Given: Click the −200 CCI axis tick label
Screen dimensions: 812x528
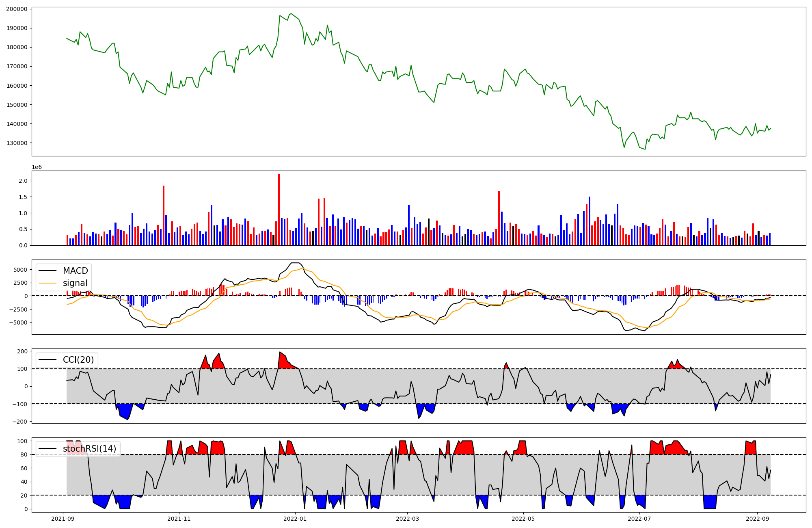Looking at the screenshot, I should (19, 422).
